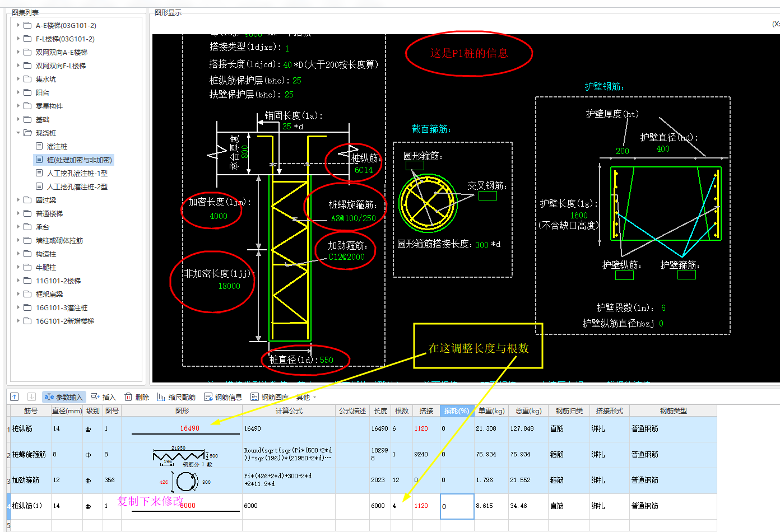780x532 pixels.
Task: Click the 参数输入 toolbar button
Action: pyautogui.click(x=64, y=397)
